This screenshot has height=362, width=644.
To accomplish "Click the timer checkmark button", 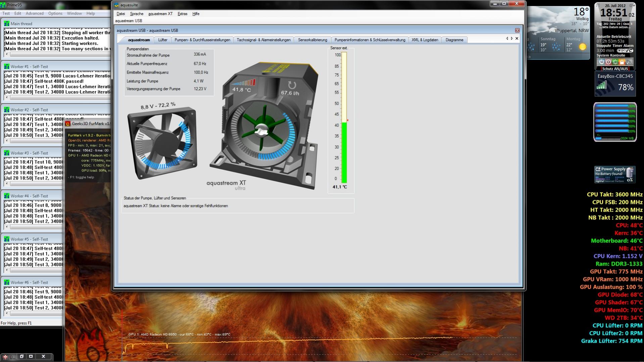I will tap(627, 51).
